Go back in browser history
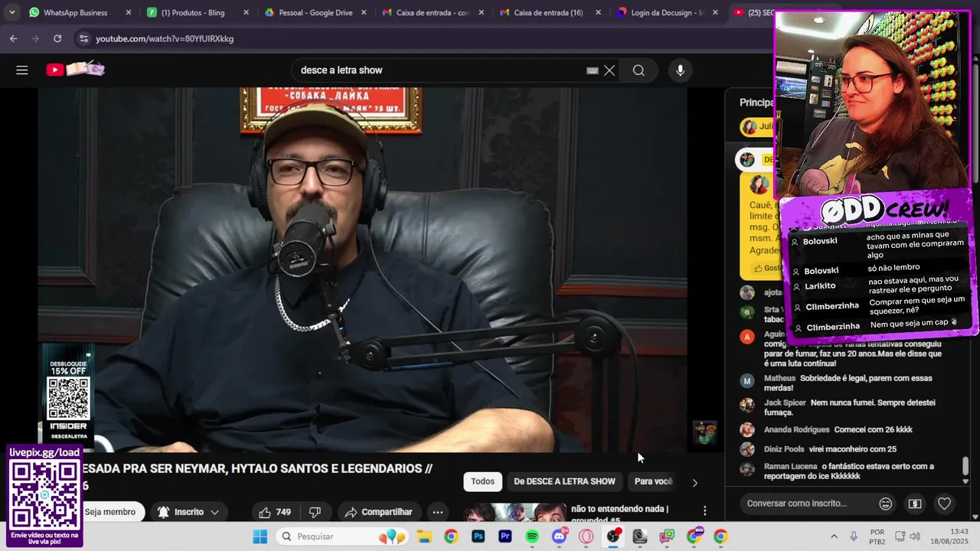 coord(14,38)
